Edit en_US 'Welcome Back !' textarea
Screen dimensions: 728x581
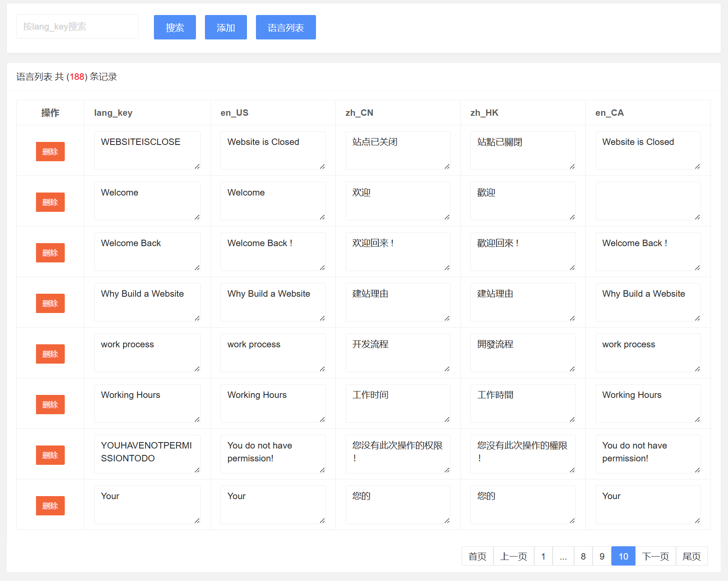[x=273, y=252]
